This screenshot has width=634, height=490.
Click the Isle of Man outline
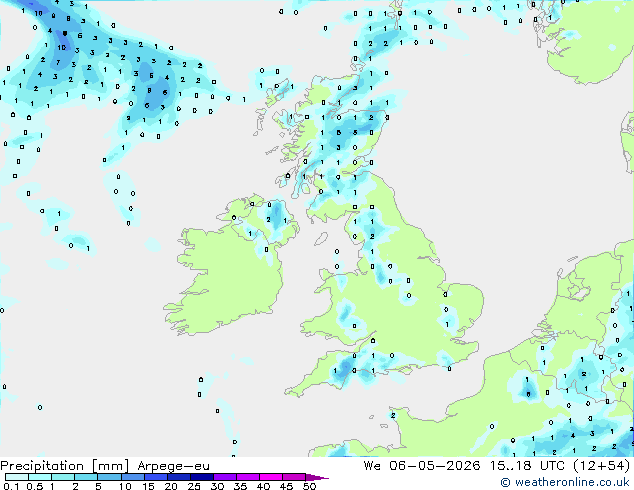click(321, 239)
